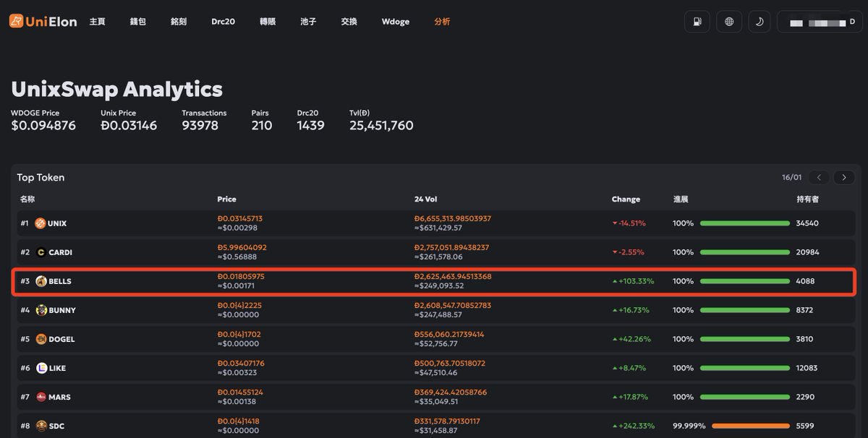Click BELLS progress bar
The height and width of the screenshot is (438, 868).
click(x=745, y=281)
